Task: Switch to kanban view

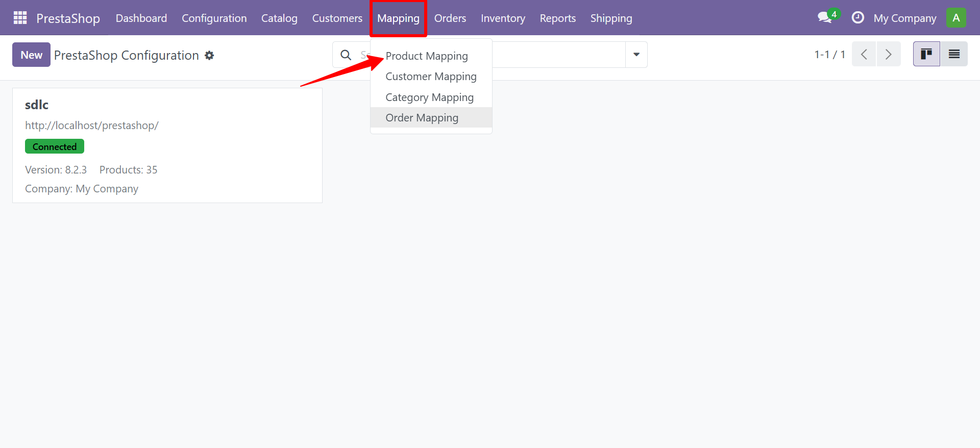Action: 926,54
